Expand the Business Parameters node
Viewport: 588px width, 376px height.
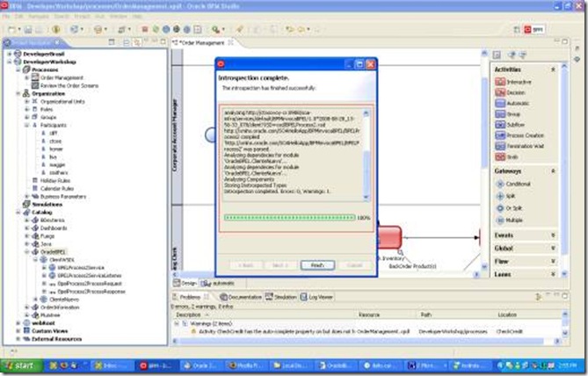tap(26, 197)
